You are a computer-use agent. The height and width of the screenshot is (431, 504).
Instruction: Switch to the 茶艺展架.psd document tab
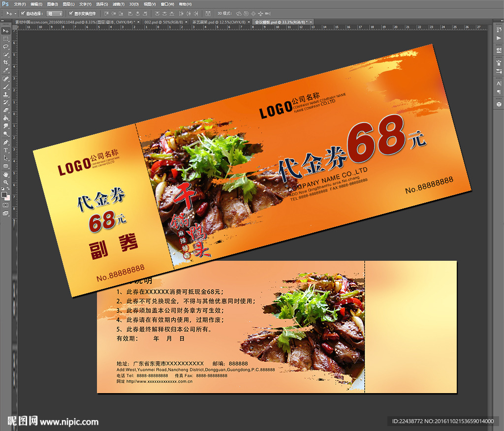click(219, 22)
